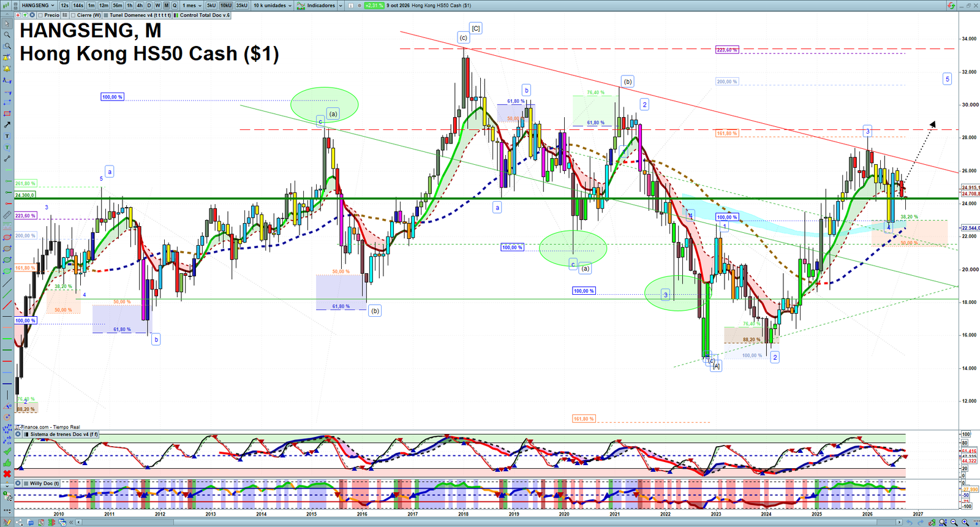Select the 144s timeframe button
980x527 pixels.
78,6
